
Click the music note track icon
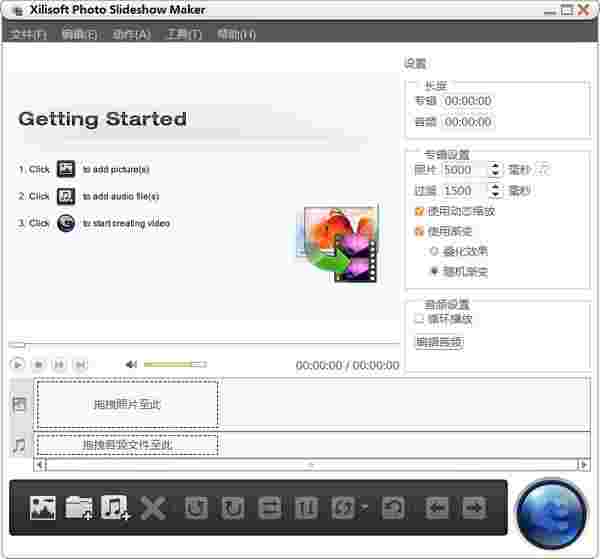19,445
